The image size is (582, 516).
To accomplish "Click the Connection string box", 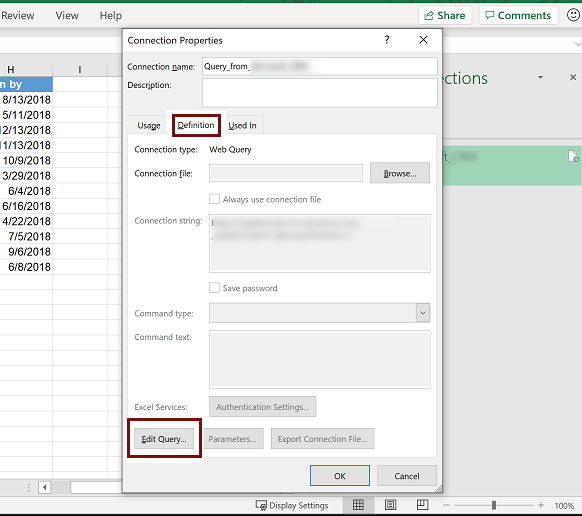I will pyautogui.click(x=320, y=243).
